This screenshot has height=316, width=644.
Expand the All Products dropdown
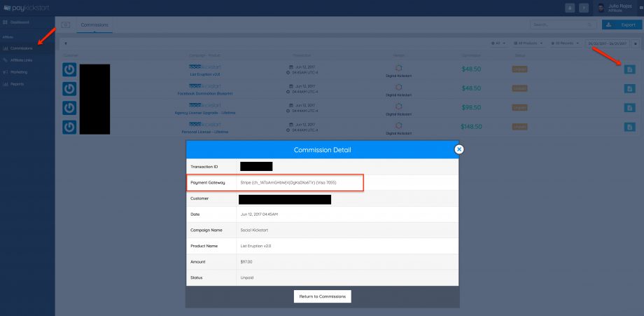pyautogui.click(x=529, y=43)
